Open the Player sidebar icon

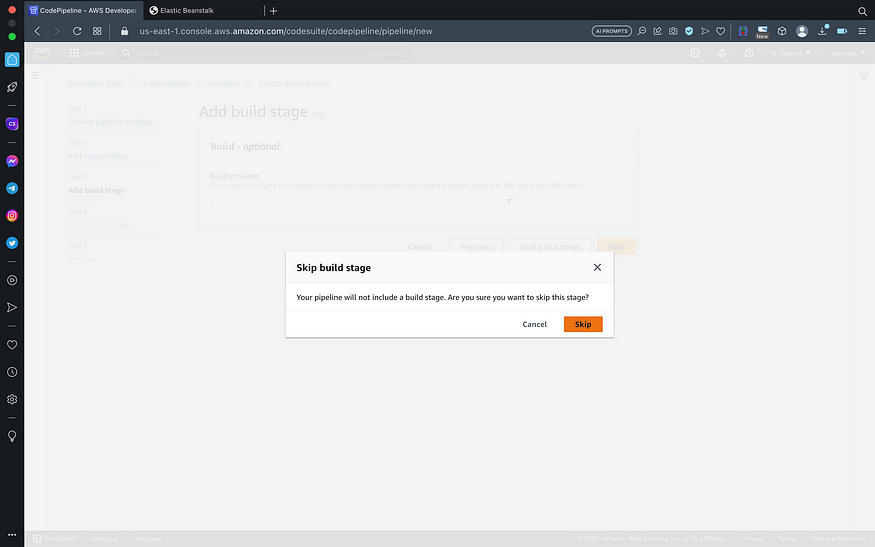click(12, 280)
